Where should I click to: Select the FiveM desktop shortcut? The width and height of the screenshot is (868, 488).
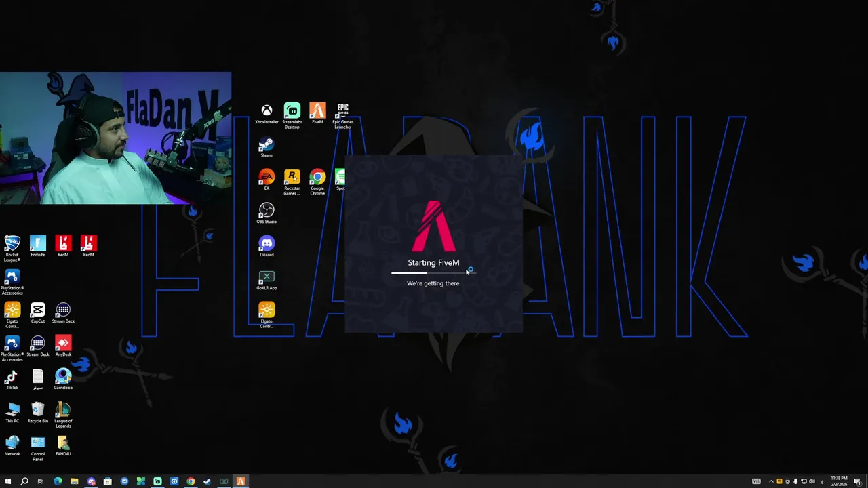(317, 113)
